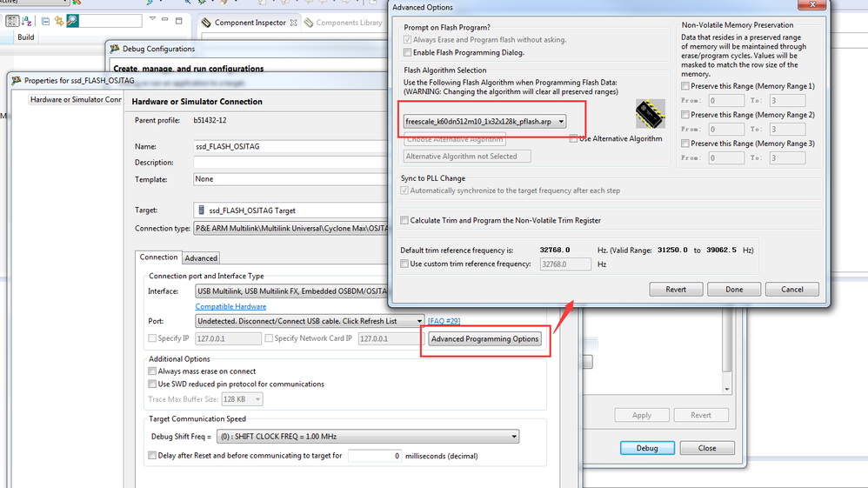
Task: Click parent profile value 'b51432-12'
Action: pos(210,120)
